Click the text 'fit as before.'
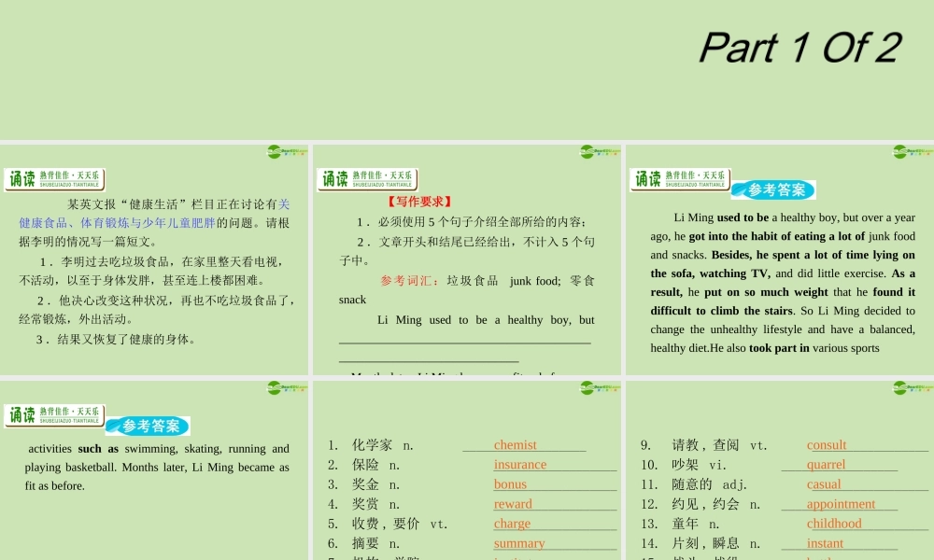Viewport: 934px width, 560px height. [x=55, y=485]
